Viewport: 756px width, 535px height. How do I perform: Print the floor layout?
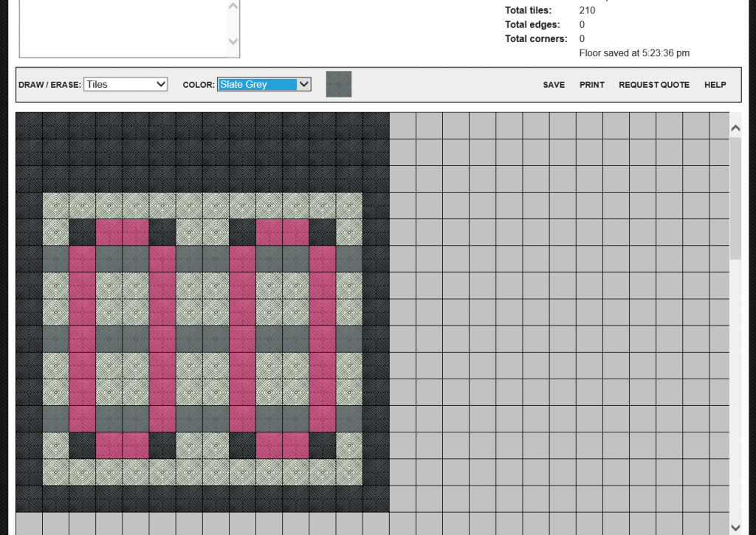(591, 85)
